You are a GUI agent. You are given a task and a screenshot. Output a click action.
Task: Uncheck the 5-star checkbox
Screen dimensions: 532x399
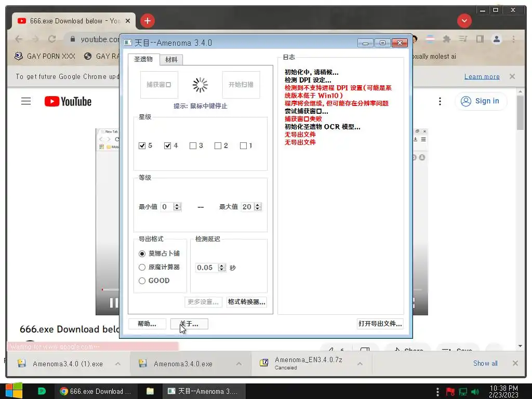tap(142, 145)
